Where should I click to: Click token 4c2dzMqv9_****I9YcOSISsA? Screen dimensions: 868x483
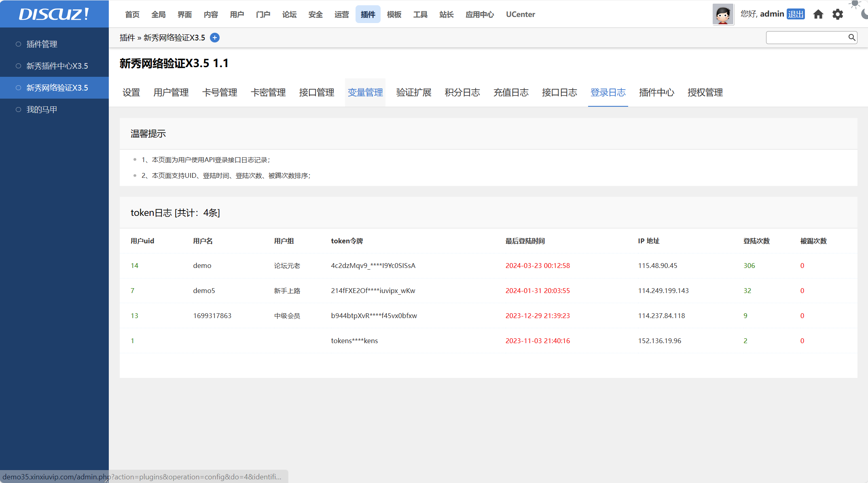pos(373,266)
